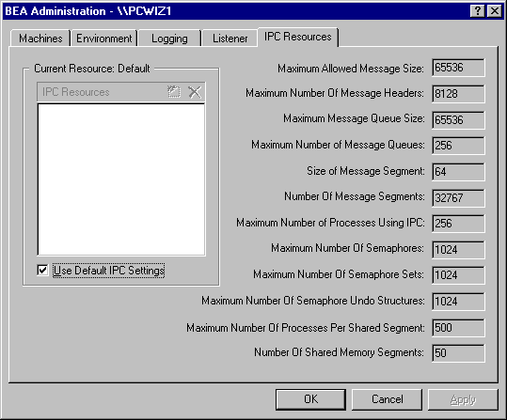Click the BEA Administration title bar text
The width and height of the screenshot is (507, 420).
tap(88, 11)
